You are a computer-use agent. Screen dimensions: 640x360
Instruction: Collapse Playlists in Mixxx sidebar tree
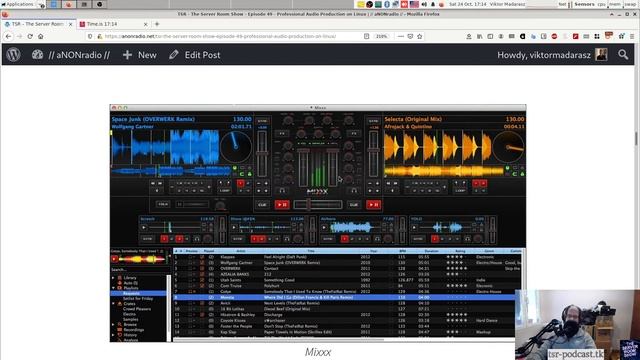113,288
